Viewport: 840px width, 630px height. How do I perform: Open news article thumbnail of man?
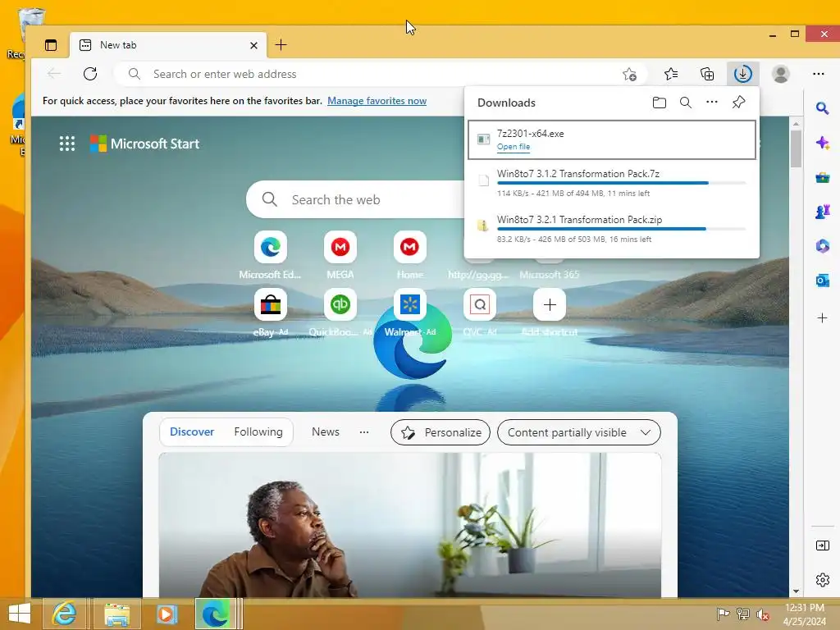pos(410,525)
